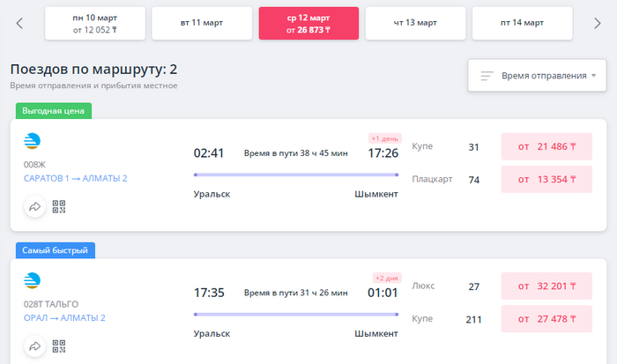617x364 pixels.
Task: Select the чт 13 март date tab
Action: (415, 23)
